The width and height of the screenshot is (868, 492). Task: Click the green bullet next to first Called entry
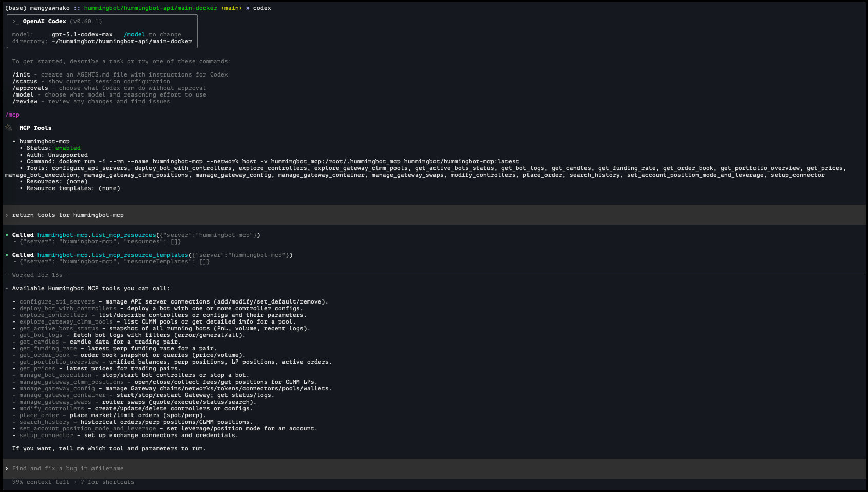coord(6,234)
